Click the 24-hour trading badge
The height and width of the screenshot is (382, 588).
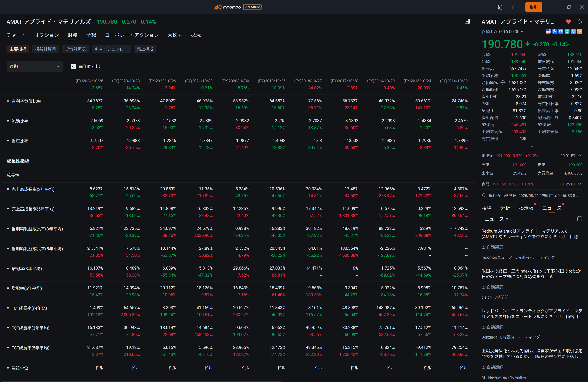(561, 31)
